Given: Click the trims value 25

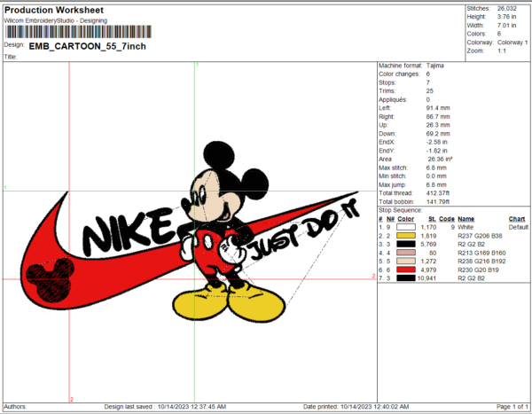Looking at the screenshot, I should click(429, 91).
